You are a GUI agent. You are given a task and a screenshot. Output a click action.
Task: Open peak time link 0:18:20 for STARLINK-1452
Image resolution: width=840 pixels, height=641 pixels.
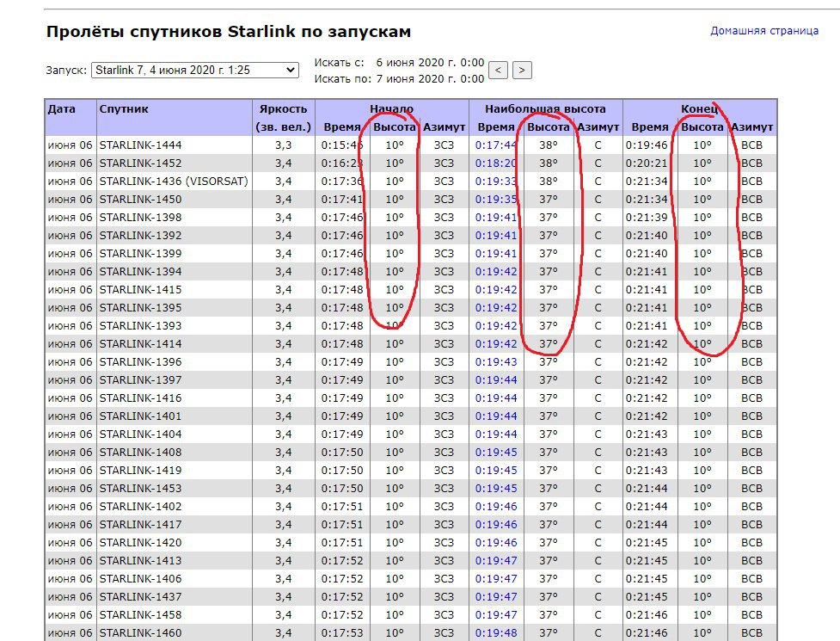coord(496,163)
